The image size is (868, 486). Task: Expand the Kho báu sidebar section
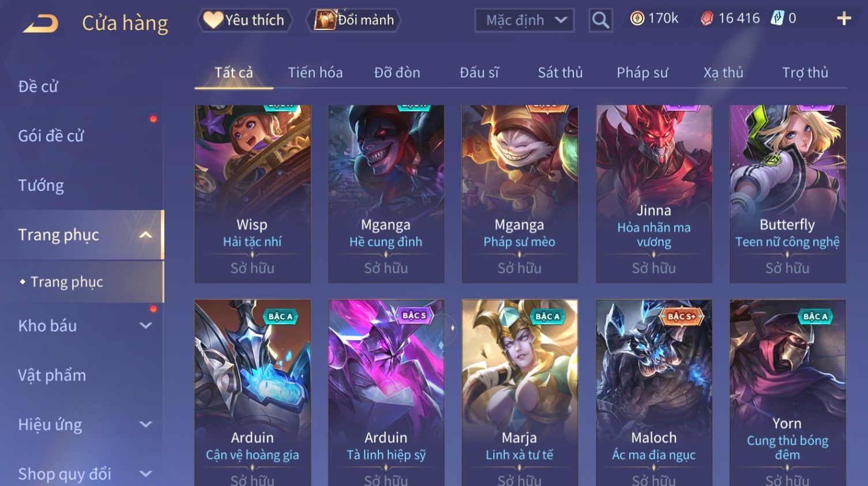(x=146, y=326)
